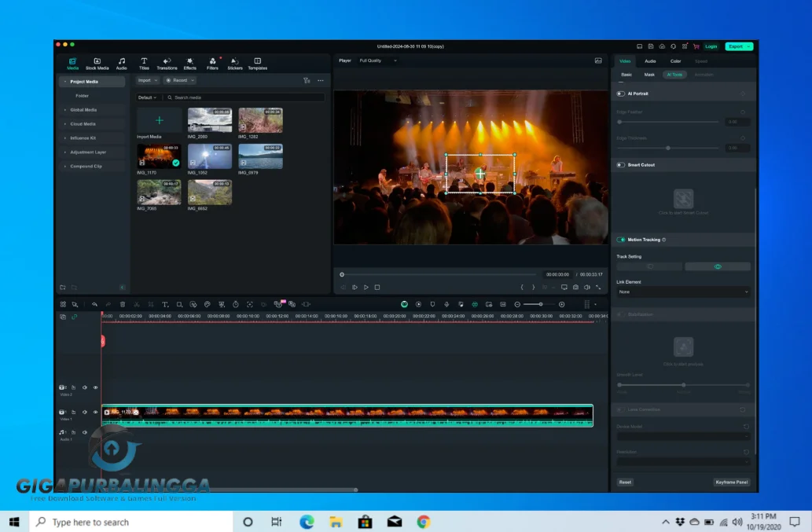Image resolution: width=812 pixels, height=532 pixels.
Task: Select the AI Tools sub-tab
Action: tap(674, 75)
